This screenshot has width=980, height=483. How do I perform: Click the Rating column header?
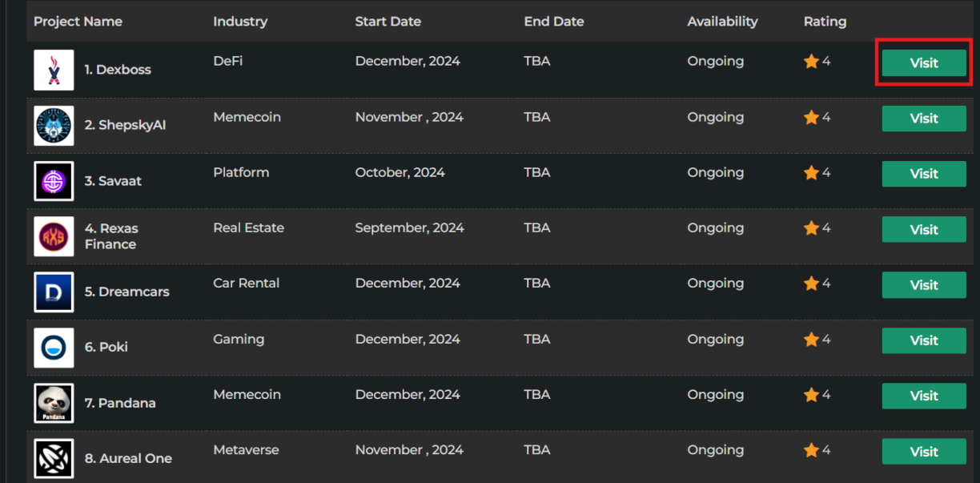coord(825,22)
